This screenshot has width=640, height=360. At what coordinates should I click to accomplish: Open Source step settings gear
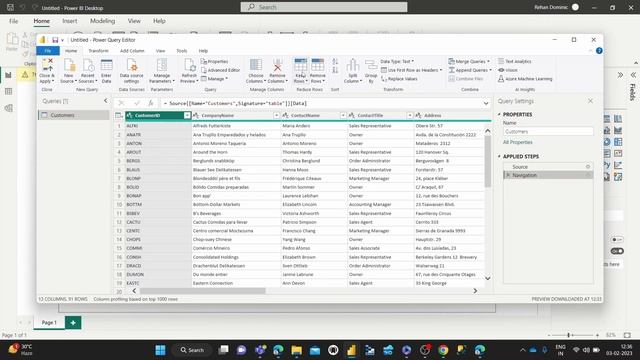[x=588, y=167]
